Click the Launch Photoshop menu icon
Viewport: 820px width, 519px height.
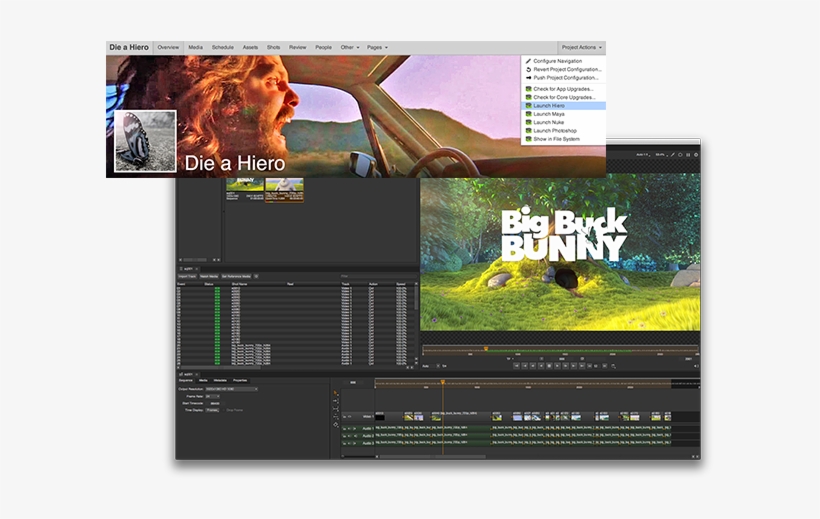(528, 131)
